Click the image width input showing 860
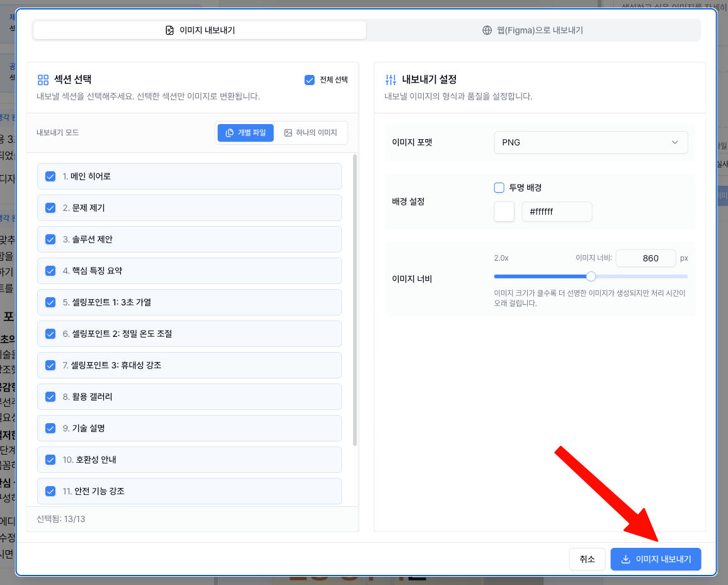Viewport: 728px width, 585px height. point(645,258)
